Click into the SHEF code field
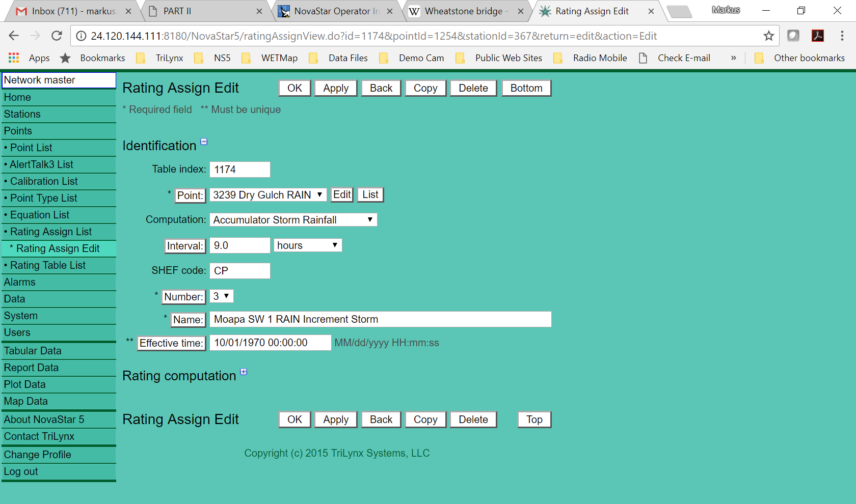The height and width of the screenshot is (504, 856). click(x=239, y=271)
